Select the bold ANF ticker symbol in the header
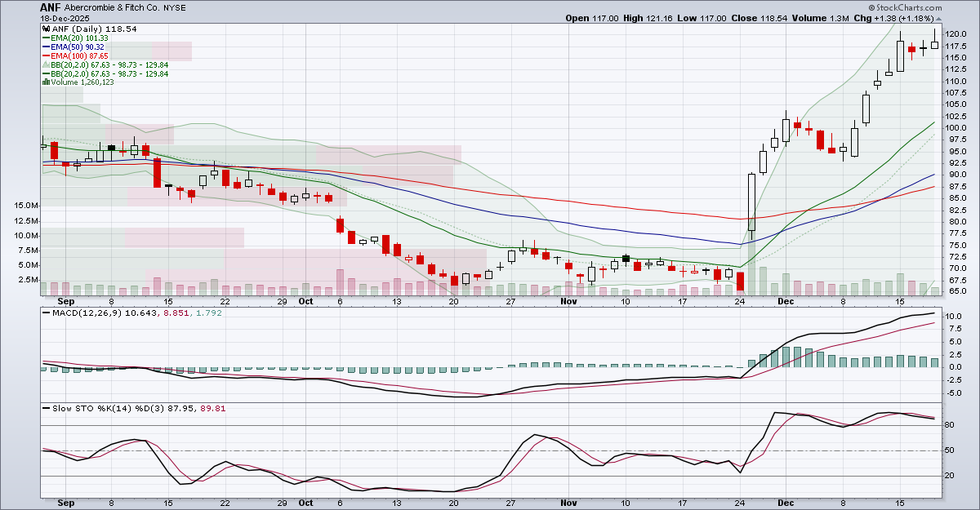Viewport: 980px width, 510px height. (51, 7)
